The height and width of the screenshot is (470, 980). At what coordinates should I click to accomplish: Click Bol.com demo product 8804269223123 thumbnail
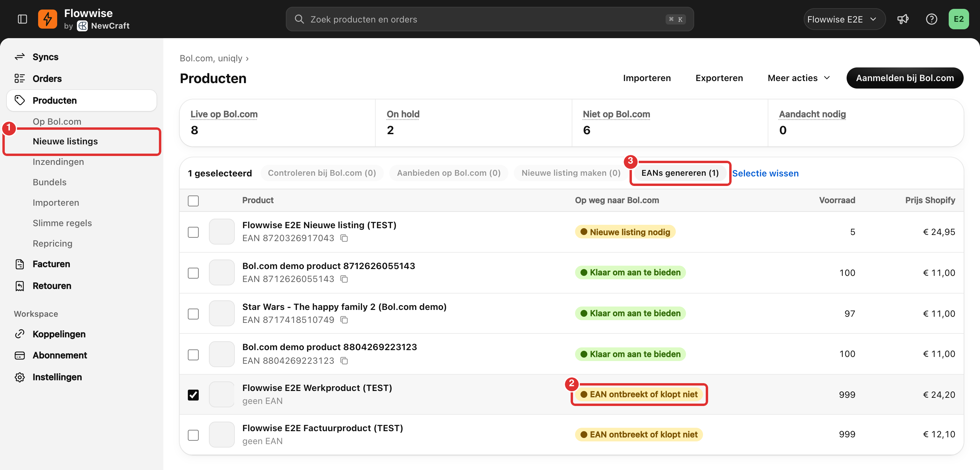click(x=222, y=354)
